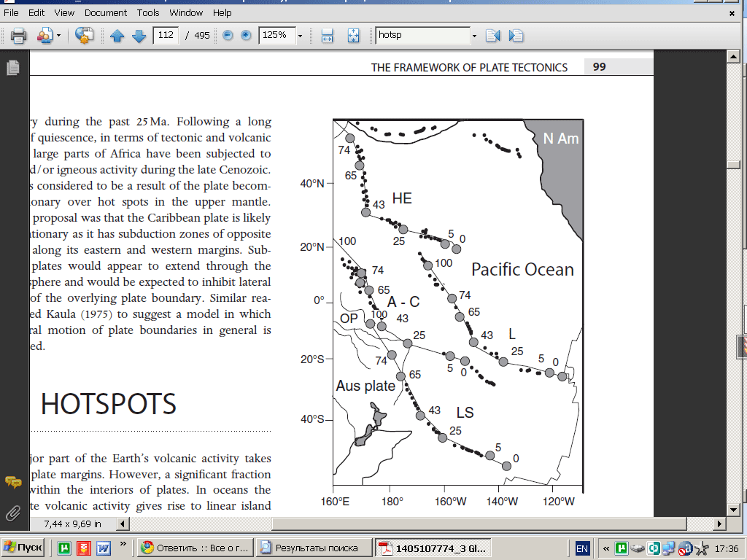
Task: Switch to Результаты поиска taskbar window
Action: point(313,548)
